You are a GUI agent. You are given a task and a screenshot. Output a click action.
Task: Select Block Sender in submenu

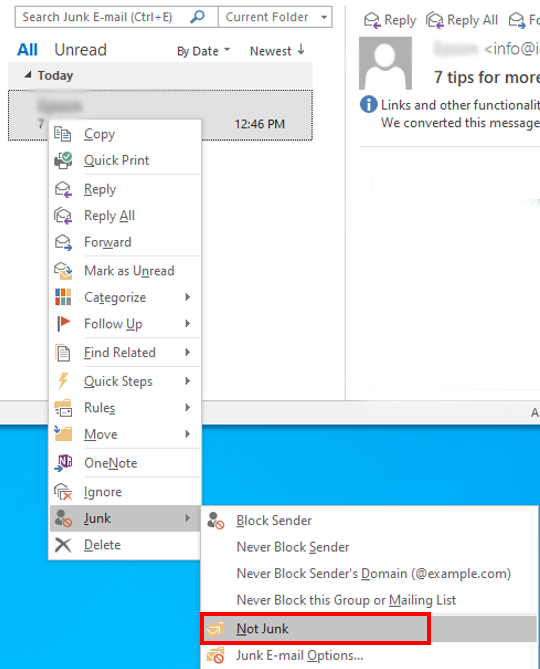[x=369, y=521]
